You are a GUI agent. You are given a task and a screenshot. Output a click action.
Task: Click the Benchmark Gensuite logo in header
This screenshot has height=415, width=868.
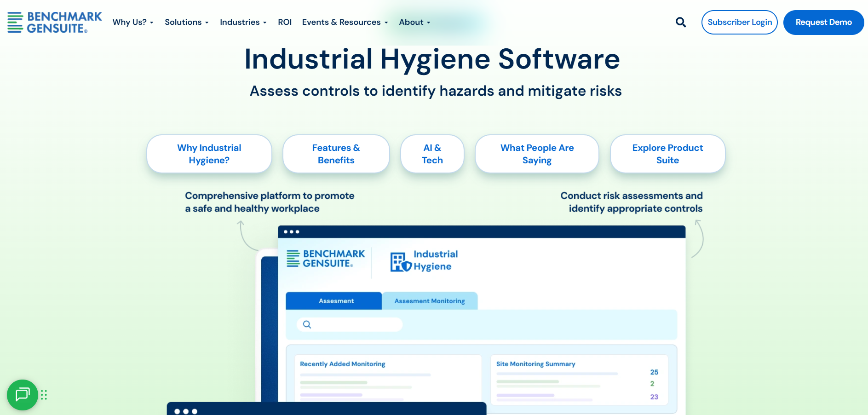pos(55,22)
